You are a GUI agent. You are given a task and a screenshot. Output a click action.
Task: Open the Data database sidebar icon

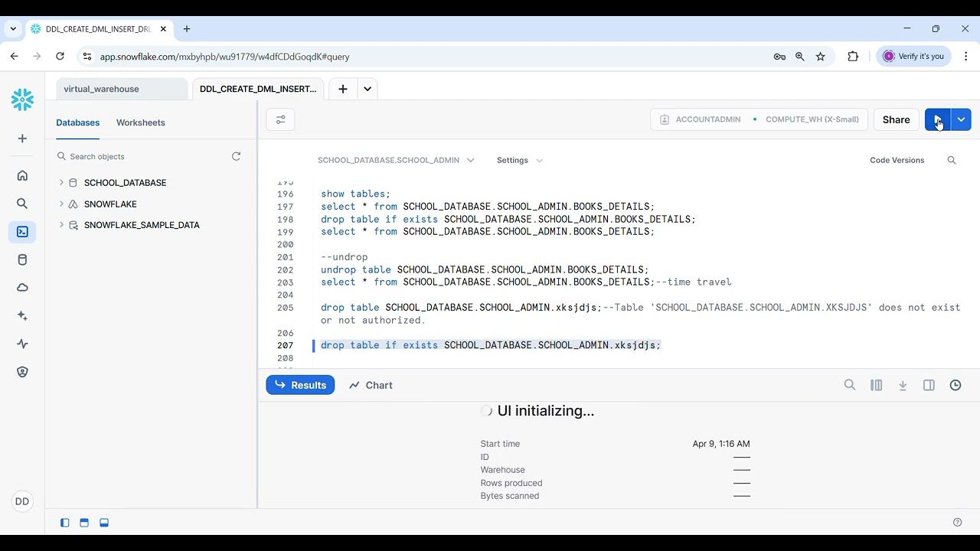tap(22, 259)
